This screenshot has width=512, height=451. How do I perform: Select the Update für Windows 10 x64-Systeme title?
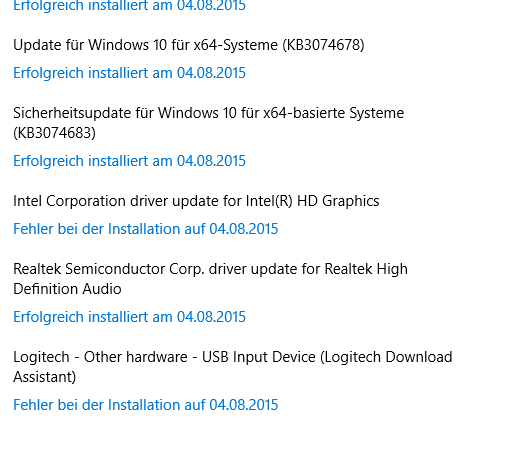click(x=189, y=45)
